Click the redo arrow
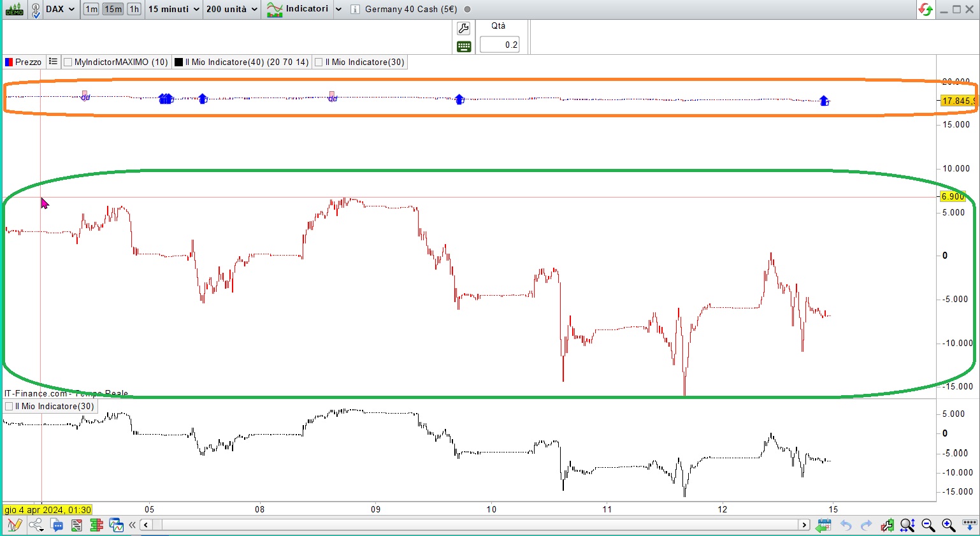 866,525
